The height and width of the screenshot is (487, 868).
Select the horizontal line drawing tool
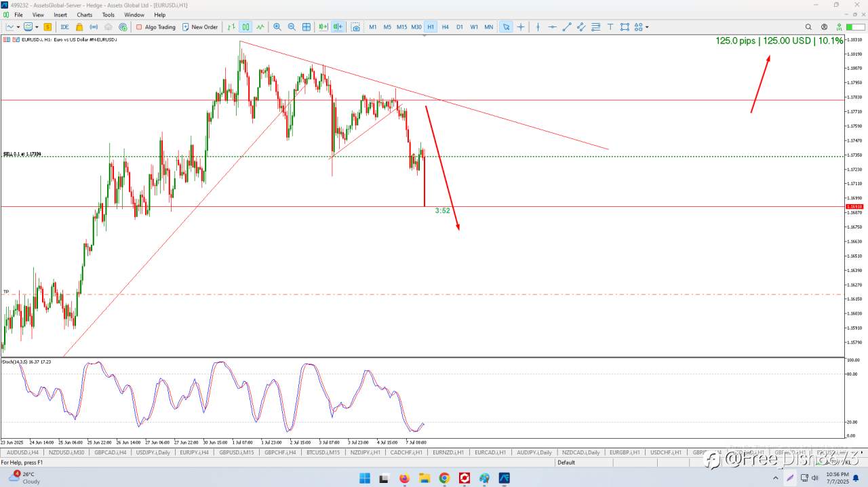[553, 27]
